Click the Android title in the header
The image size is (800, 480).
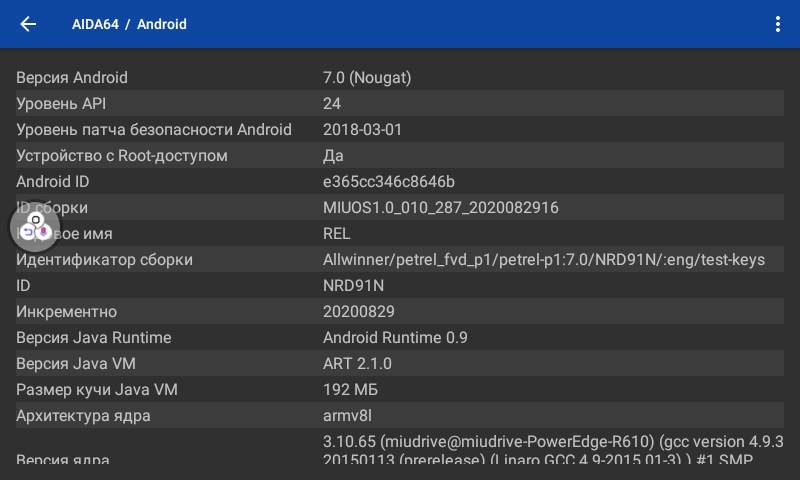pyautogui.click(x=162, y=24)
